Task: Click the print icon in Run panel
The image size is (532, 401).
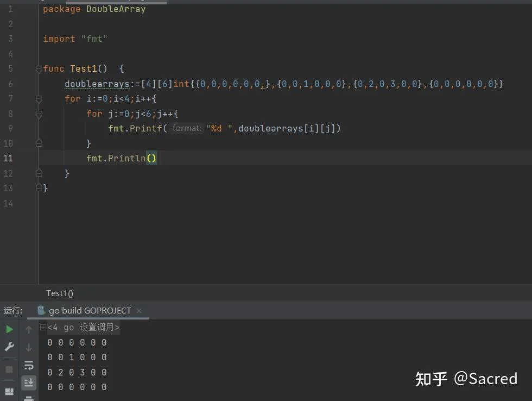Action: [29, 398]
